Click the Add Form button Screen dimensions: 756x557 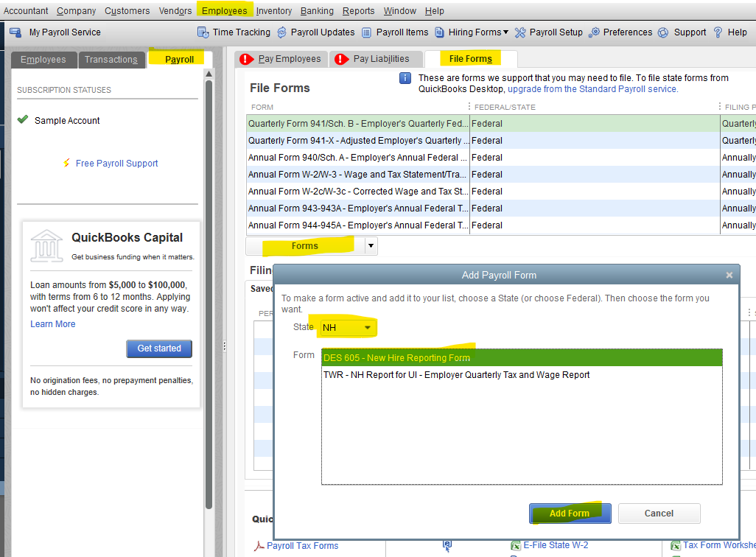570,514
